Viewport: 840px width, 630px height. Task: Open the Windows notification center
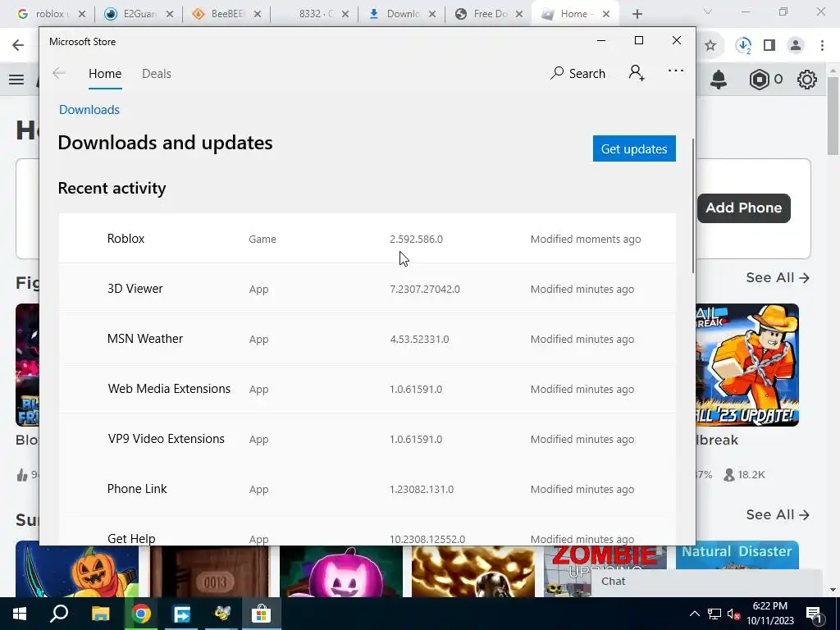coord(814,615)
